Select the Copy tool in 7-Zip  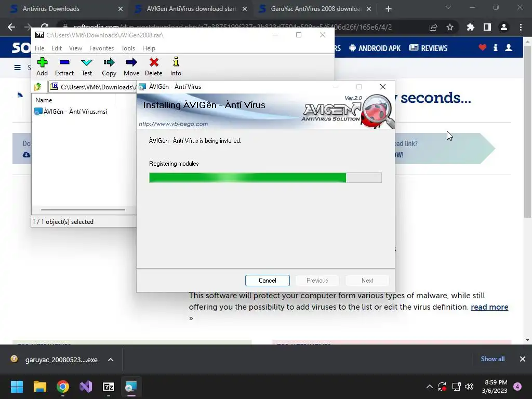pos(109,67)
